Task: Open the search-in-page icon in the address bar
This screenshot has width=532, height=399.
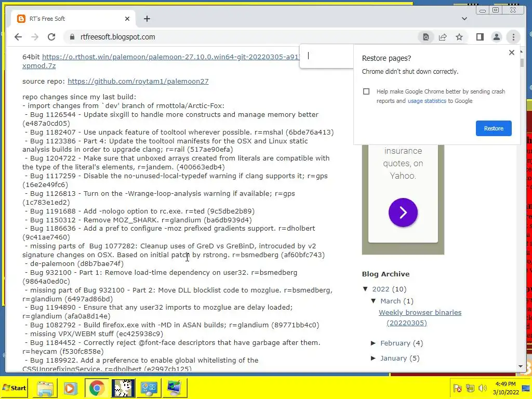Action: click(x=426, y=37)
